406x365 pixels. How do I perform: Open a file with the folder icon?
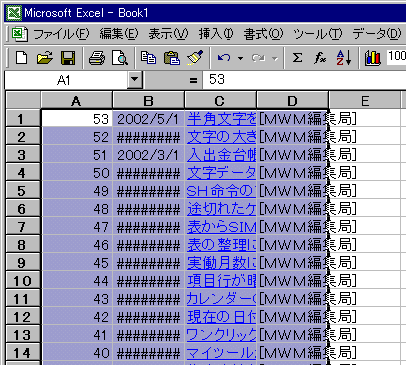click(x=45, y=58)
